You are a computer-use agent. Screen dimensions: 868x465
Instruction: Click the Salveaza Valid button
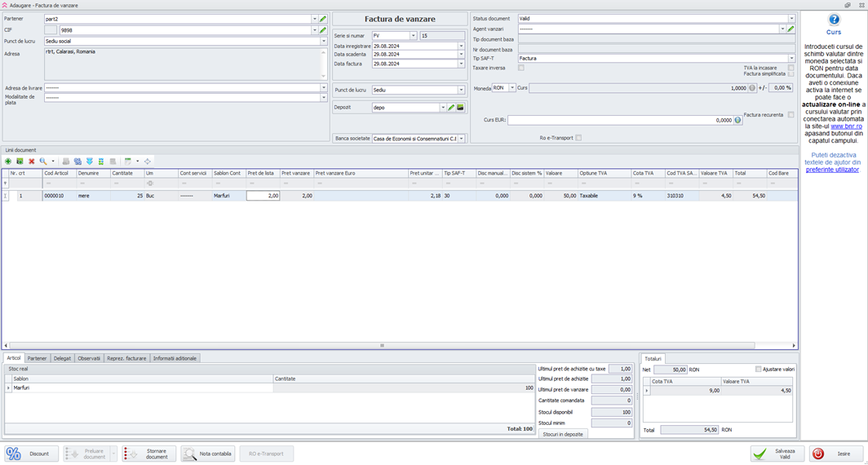coord(777,454)
